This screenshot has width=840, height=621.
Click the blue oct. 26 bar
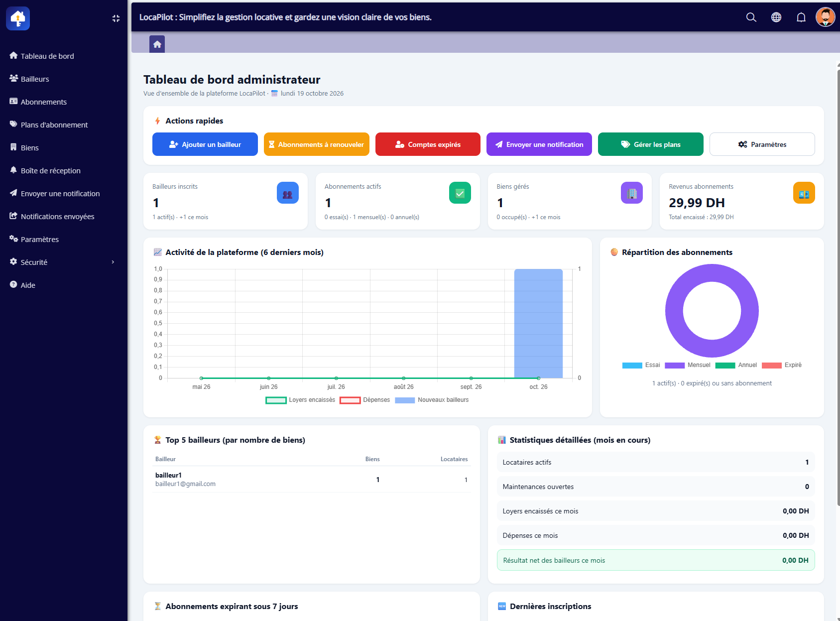click(538, 324)
